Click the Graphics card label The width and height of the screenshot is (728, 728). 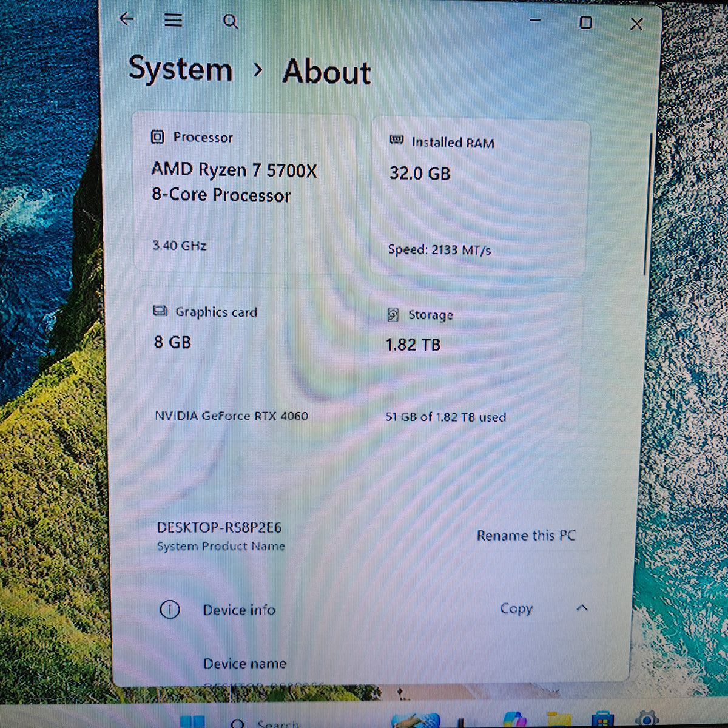(217, 312)
